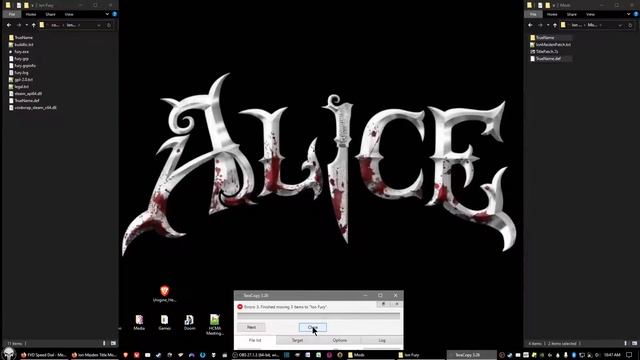Open Steam from the taskbar
Image resolution: width=640 pixels, height=360 pixels.
click(x=158, y=355)
